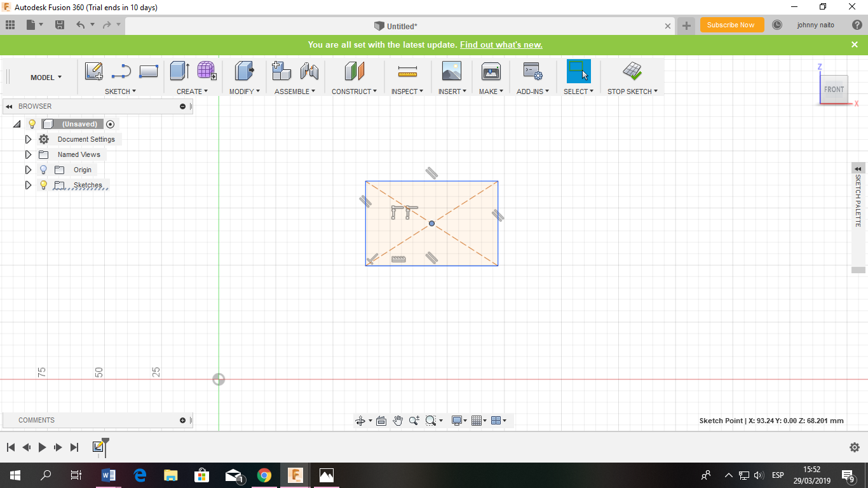Open the Scripts and Add-Ins icon
Viewport: 868px width, 488px height.
532,71
